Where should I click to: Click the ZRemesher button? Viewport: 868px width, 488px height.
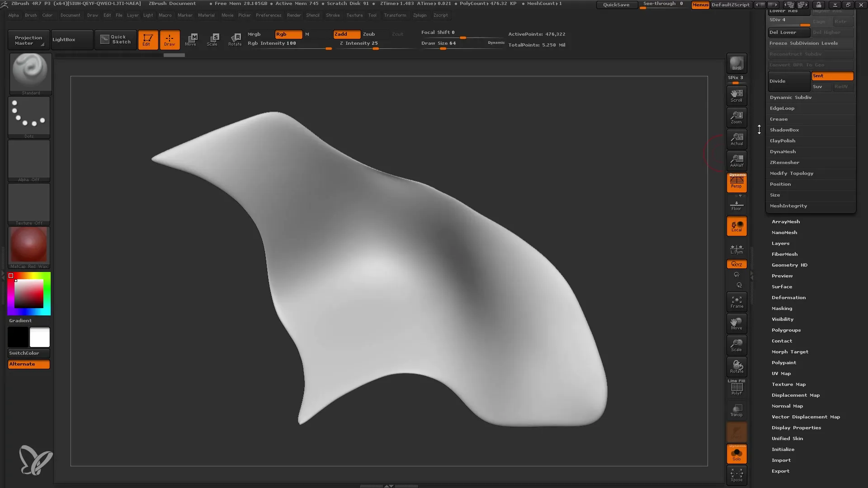coord(784,162)
